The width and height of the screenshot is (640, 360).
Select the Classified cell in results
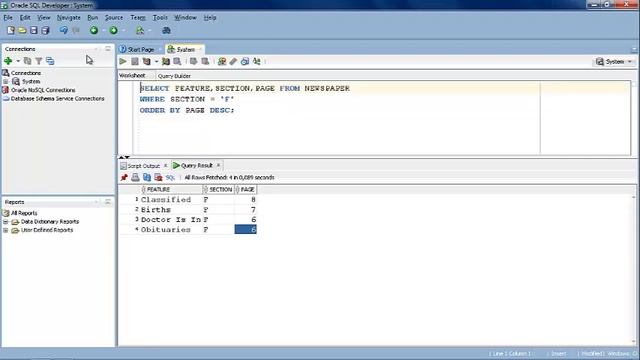[171, 200]
